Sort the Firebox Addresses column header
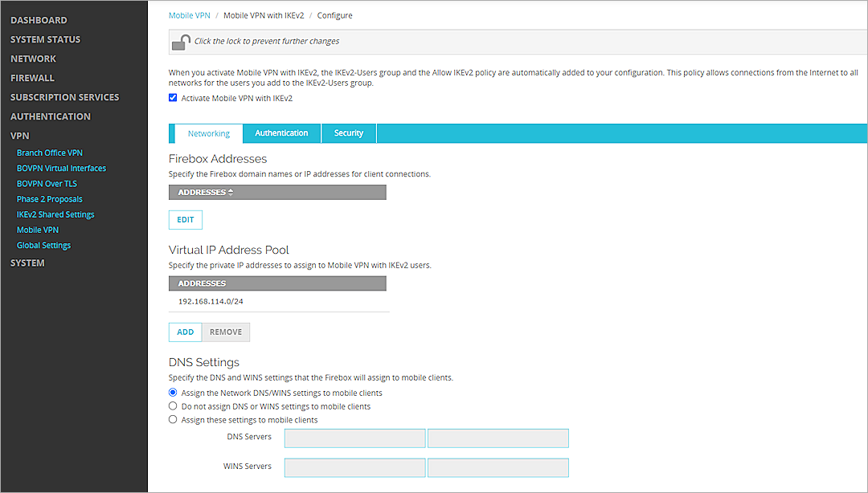The height and width of the screenshot is (493, 868). (x=205, y=193)
